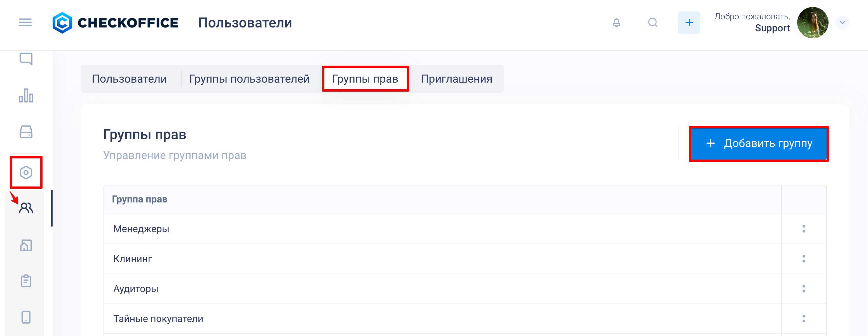Click the storage drive sidebar icon

tap(26, 132)
